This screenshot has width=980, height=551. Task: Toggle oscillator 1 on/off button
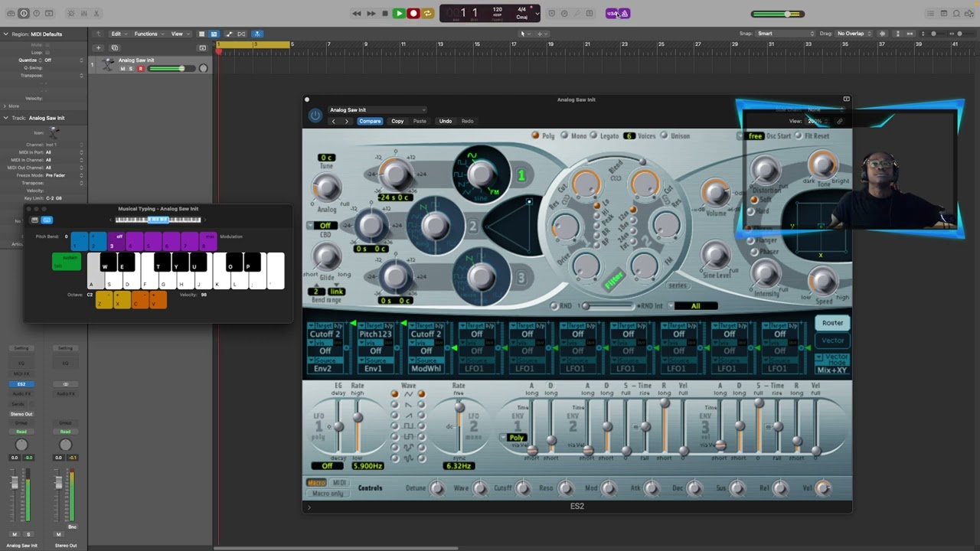pos(521,176)
